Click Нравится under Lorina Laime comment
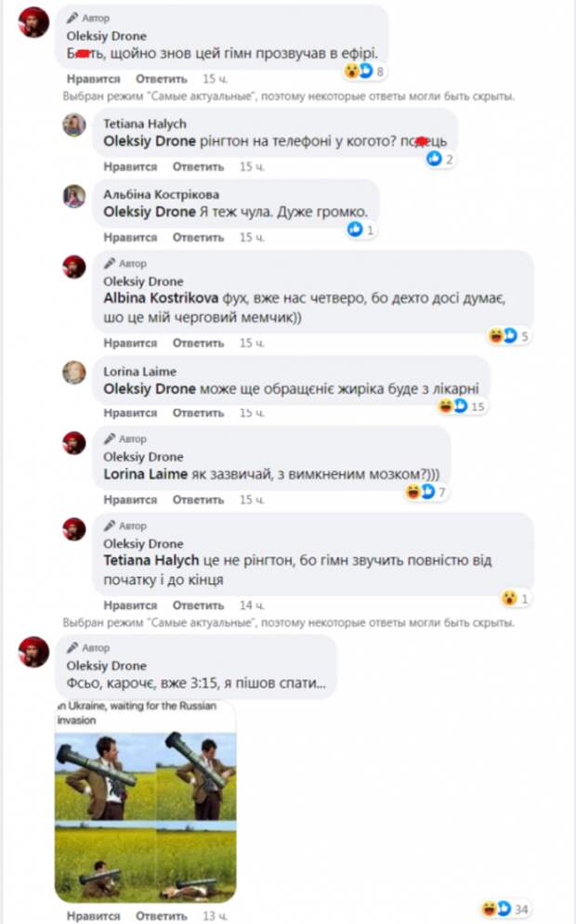576x924 pixels. (130, 413)
